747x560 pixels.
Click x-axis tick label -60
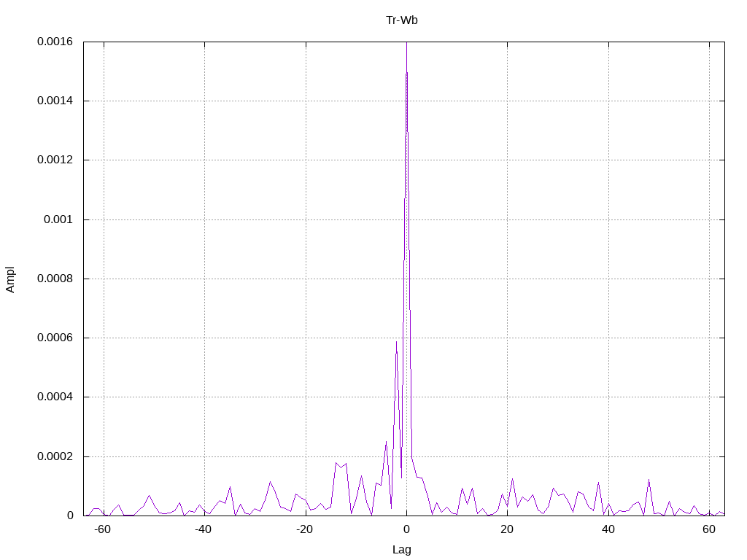pos(102,529)
